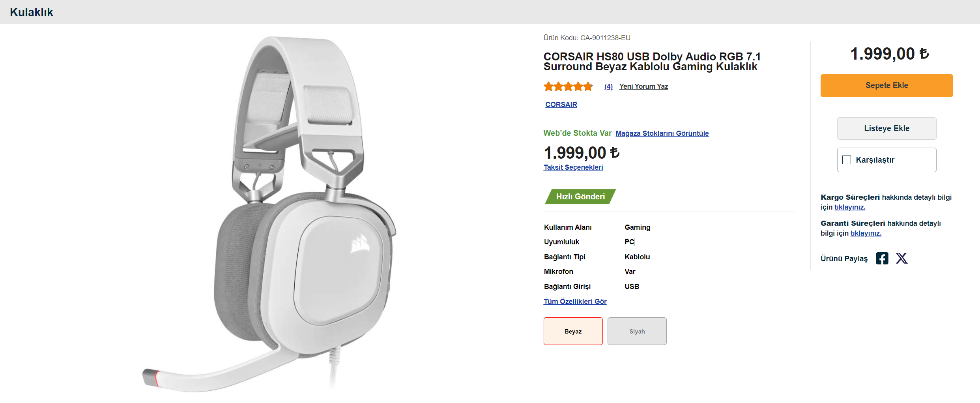Tick the Karşılaştır compare checkbox
The image size is (980, 403).
pyautogui.click(x=847, y=160)
